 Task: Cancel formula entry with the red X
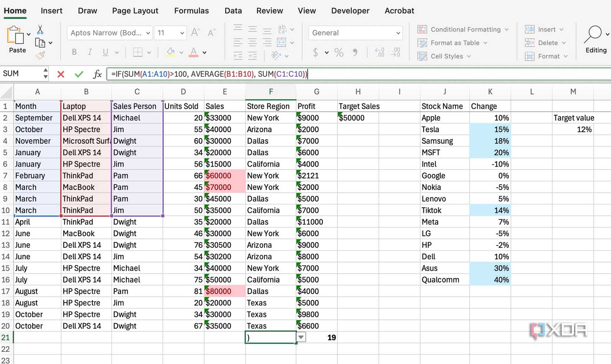click(x=61, y=74)
